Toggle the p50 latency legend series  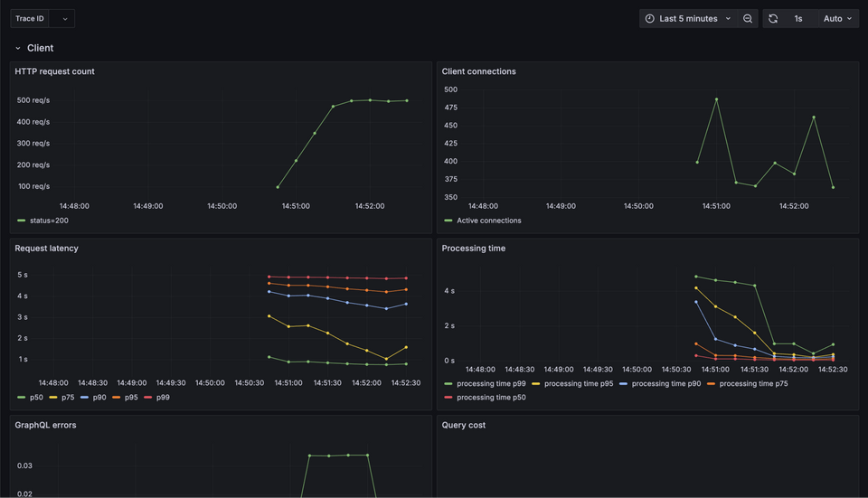[x=36, y=398]
